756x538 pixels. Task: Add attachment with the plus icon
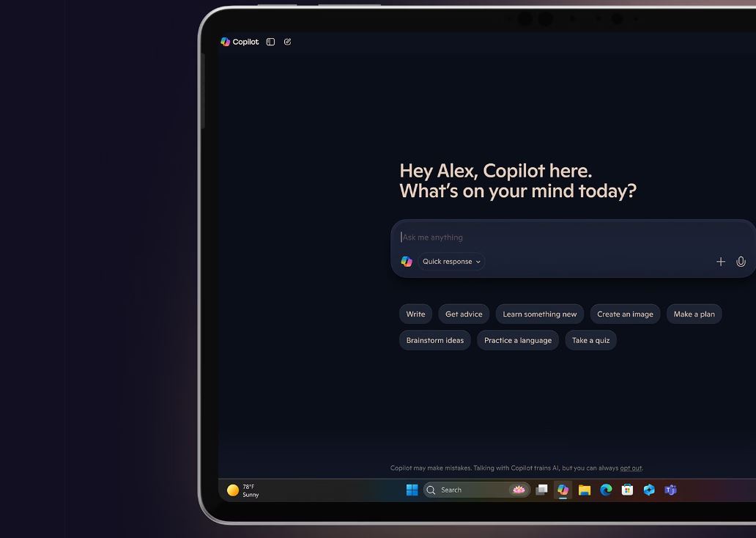coord(720,262)
